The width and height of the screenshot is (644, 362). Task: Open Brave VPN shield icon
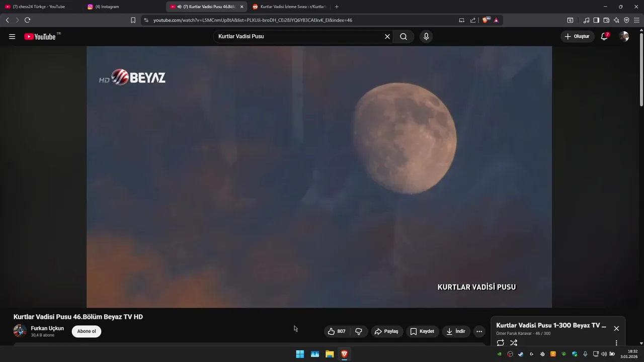tap(626, 20)
